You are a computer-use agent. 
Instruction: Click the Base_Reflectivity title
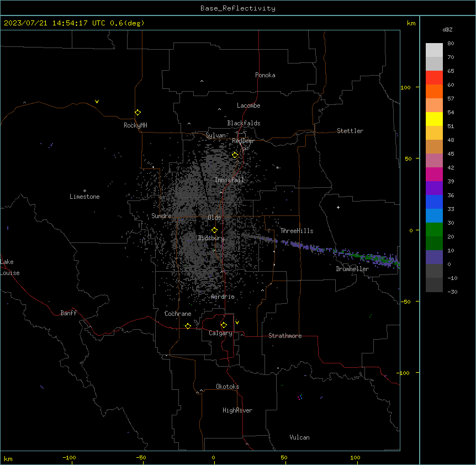(238, 8)
